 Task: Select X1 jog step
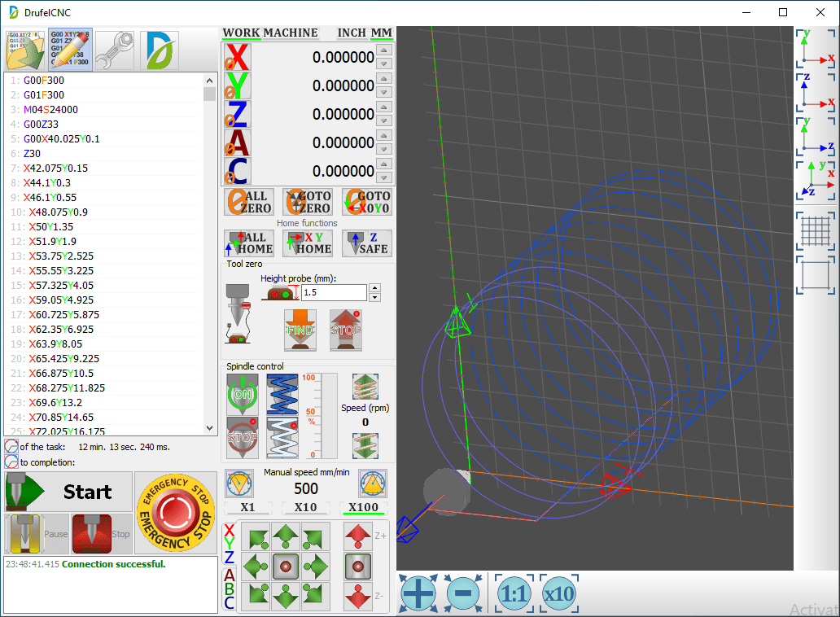tap(247, 507)
